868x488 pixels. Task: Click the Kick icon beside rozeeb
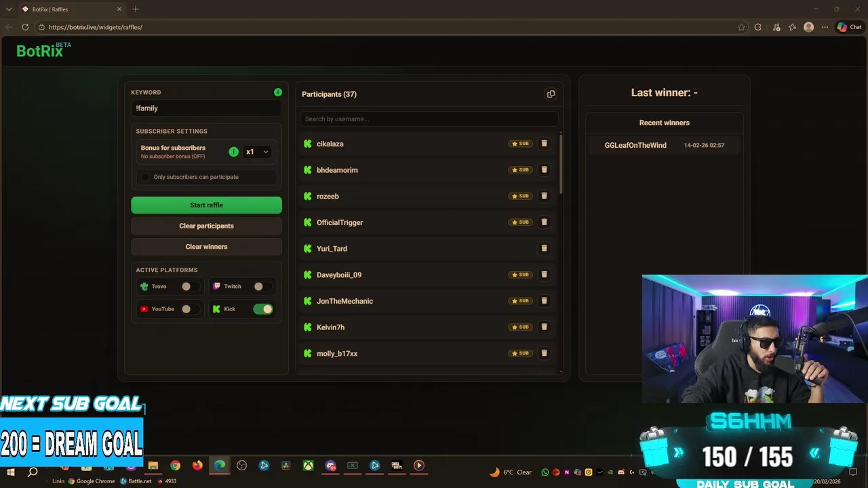pyautogui.click(x=308, y=196)
